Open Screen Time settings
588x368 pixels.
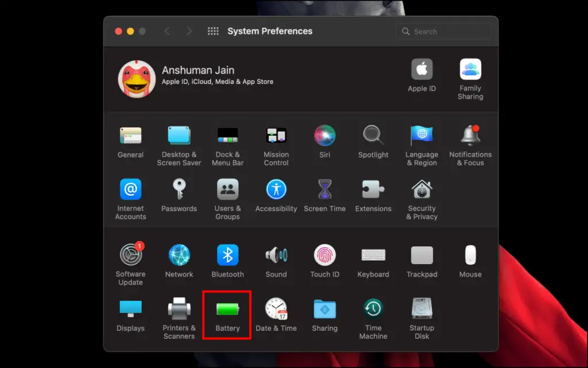pos(325,189)
